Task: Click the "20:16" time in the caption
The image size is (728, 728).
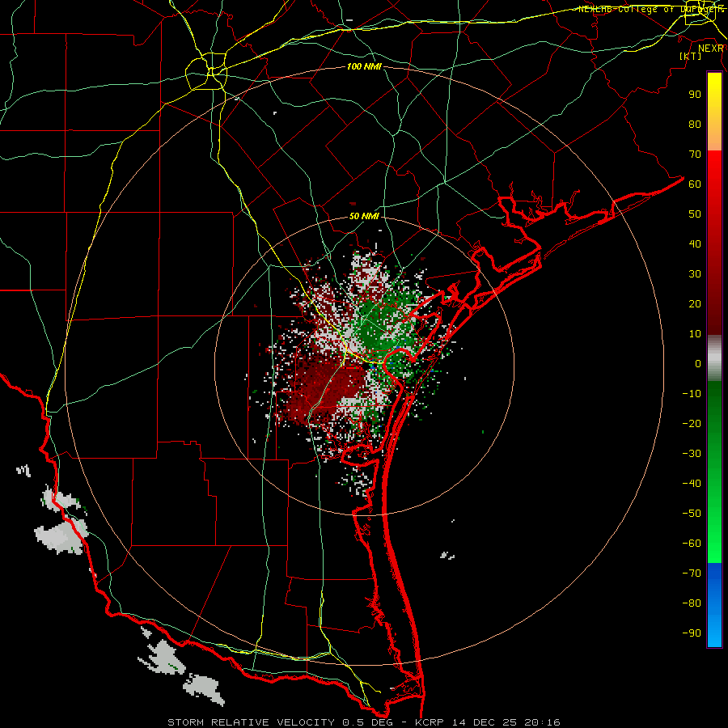Action: coord(542,722)
